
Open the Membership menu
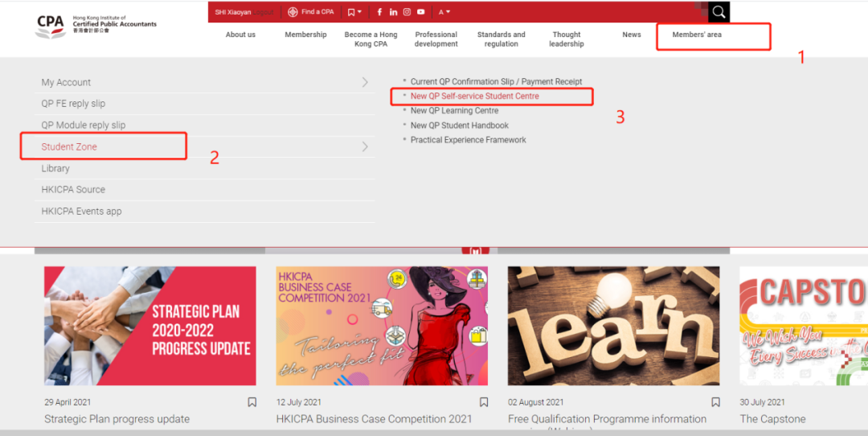305,35
